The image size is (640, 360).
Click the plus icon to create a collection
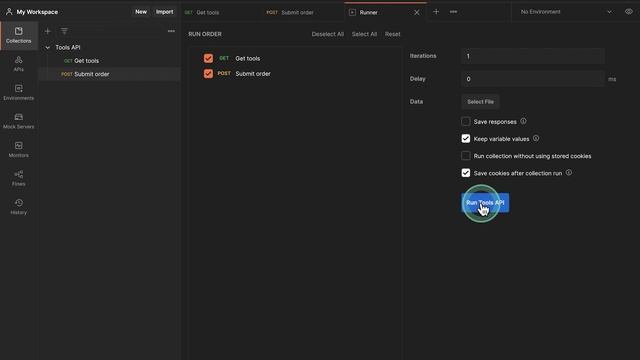[47, 31]
